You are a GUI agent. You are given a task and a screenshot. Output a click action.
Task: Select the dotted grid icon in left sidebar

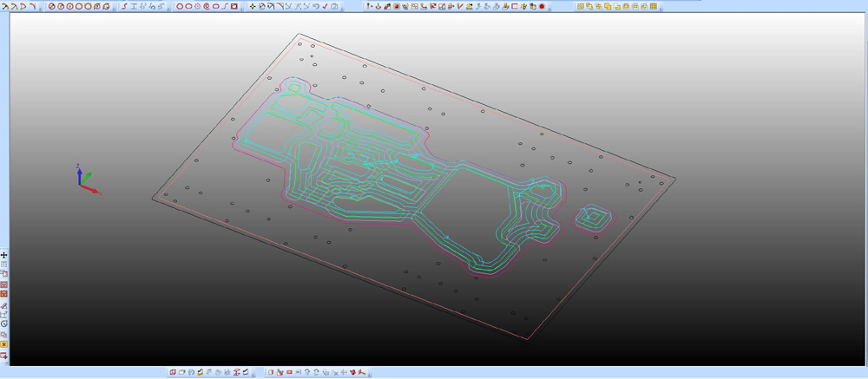[4, 265]
